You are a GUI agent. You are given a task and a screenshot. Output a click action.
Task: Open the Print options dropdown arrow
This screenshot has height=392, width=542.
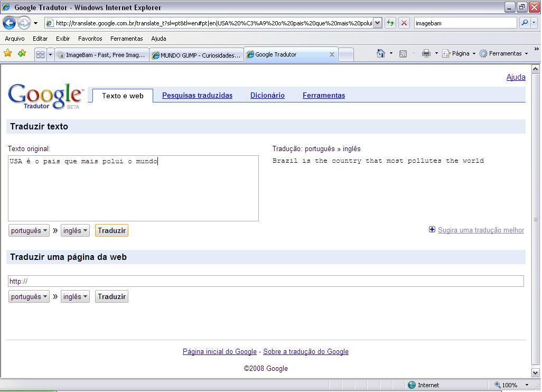click(436, 53)
